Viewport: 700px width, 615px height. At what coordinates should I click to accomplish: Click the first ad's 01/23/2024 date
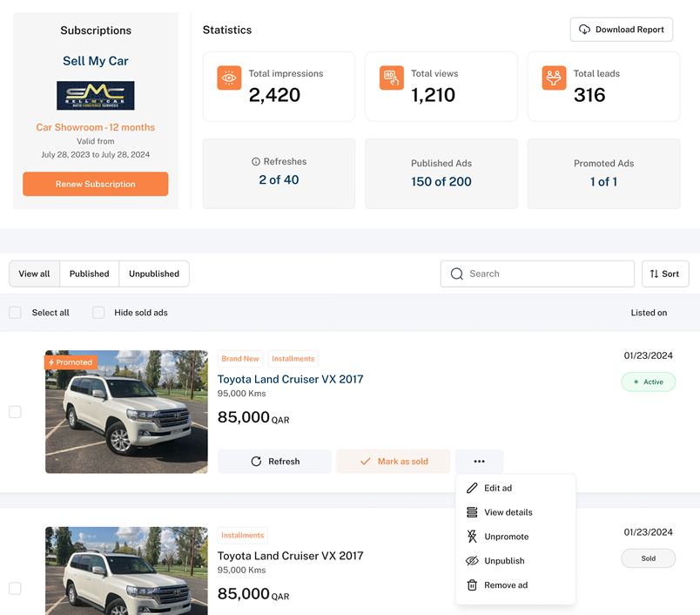point(649,355)
